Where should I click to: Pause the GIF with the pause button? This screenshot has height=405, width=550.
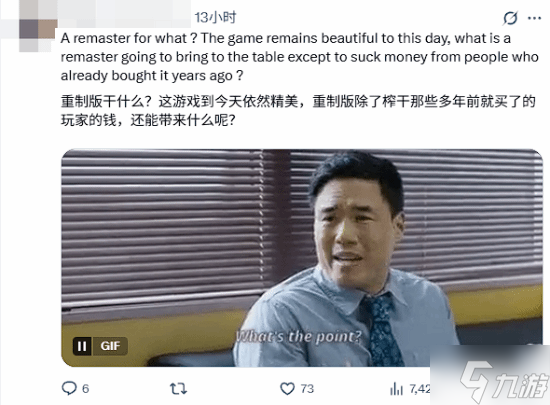click(82, 346)
